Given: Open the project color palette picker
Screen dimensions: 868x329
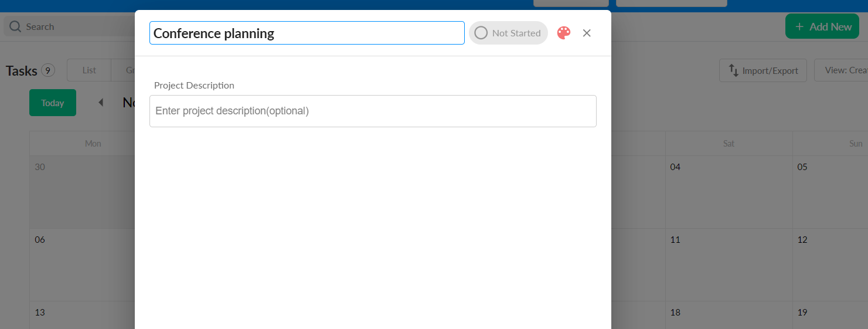Looking at the screenshot, I should pos(563,33).
